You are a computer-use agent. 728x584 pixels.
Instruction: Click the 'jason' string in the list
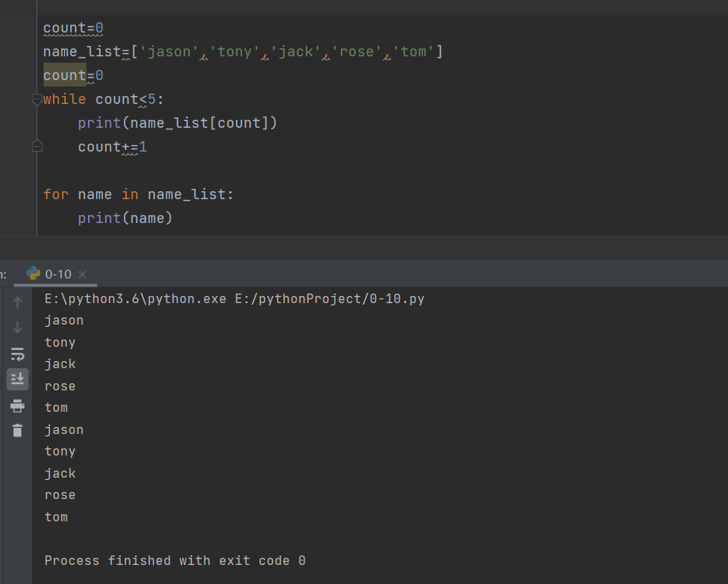click(x=169, y=52)
